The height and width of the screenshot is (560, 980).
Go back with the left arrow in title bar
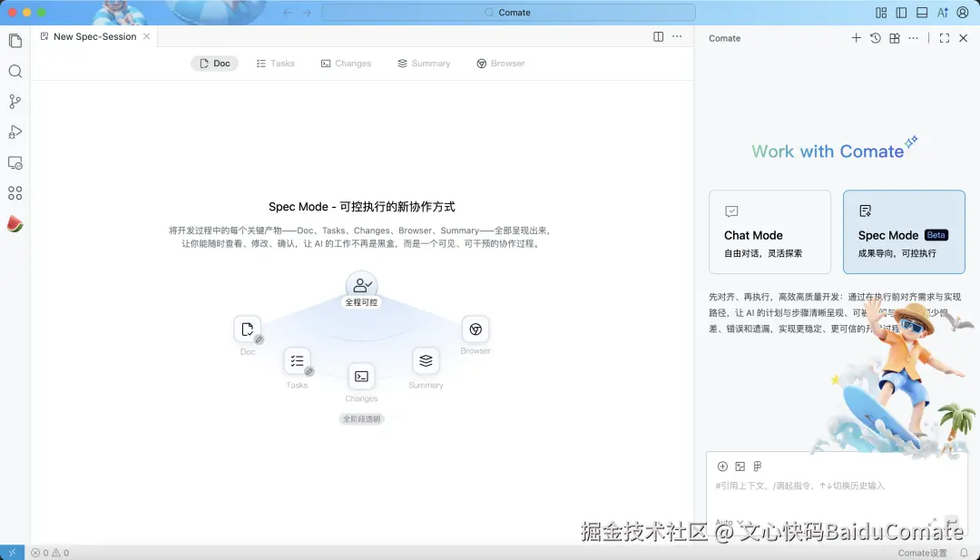(x=288, y=13)
